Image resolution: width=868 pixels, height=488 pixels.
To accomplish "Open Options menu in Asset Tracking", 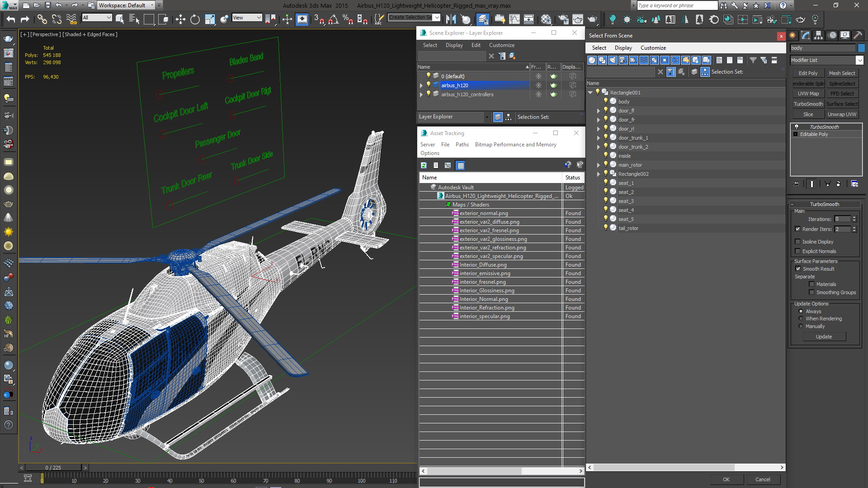I will click(429, 153).
